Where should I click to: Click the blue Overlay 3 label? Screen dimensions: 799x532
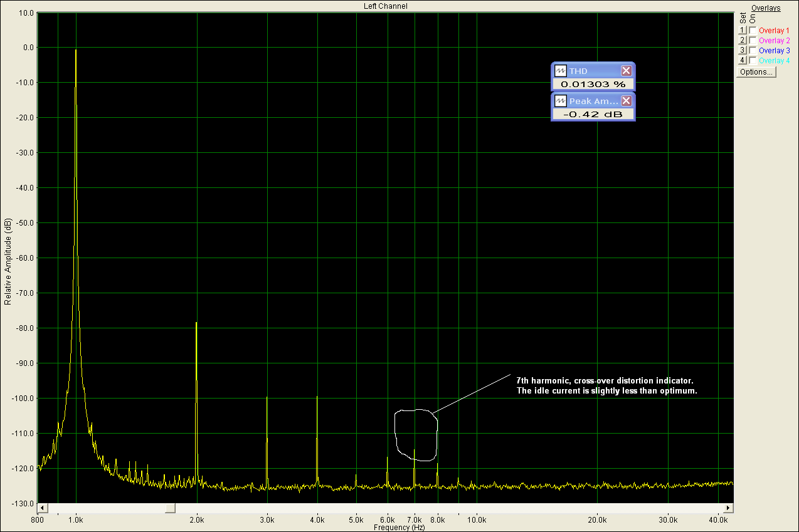[x=775, y=50]
